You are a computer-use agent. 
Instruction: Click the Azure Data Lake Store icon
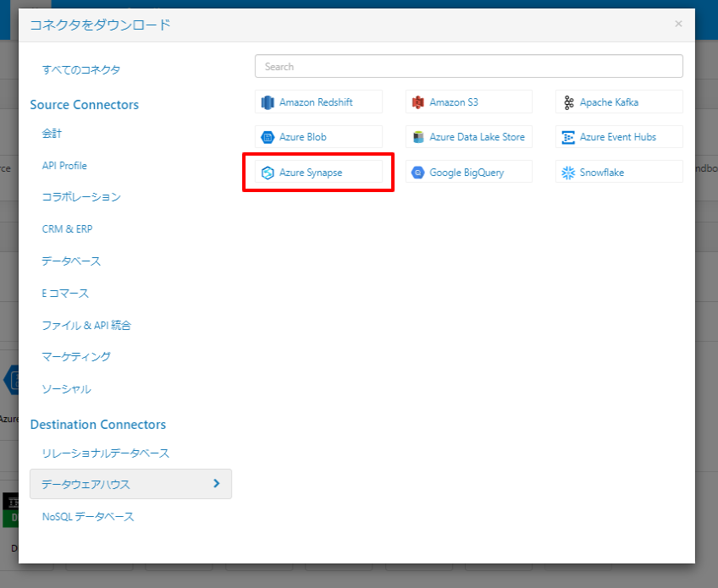(418, 137)
